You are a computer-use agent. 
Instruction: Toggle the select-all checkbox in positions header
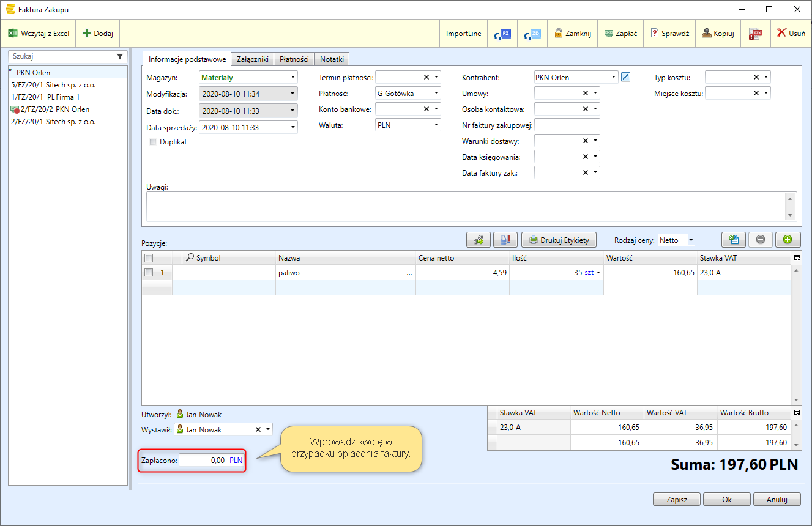[x=148, y=258]
